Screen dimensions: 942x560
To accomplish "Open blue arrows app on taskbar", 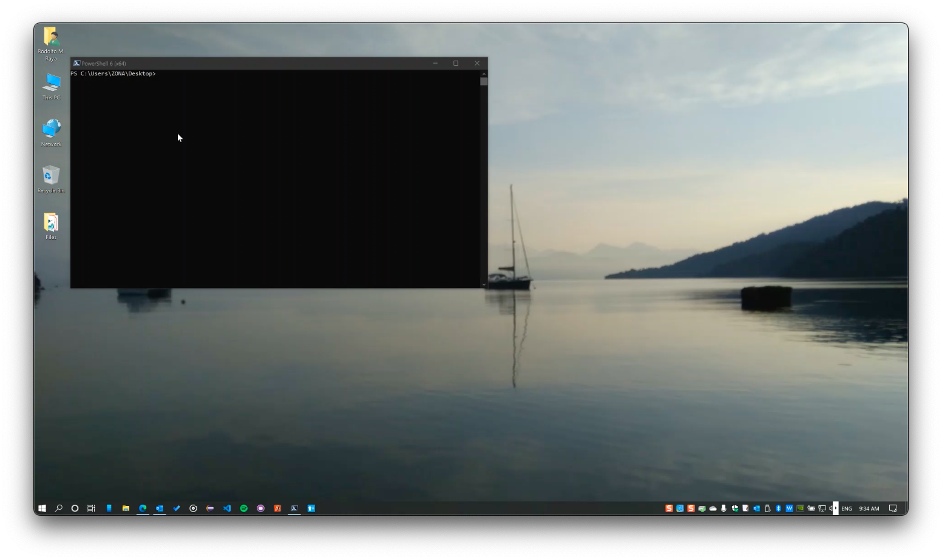I will (311, 508).
